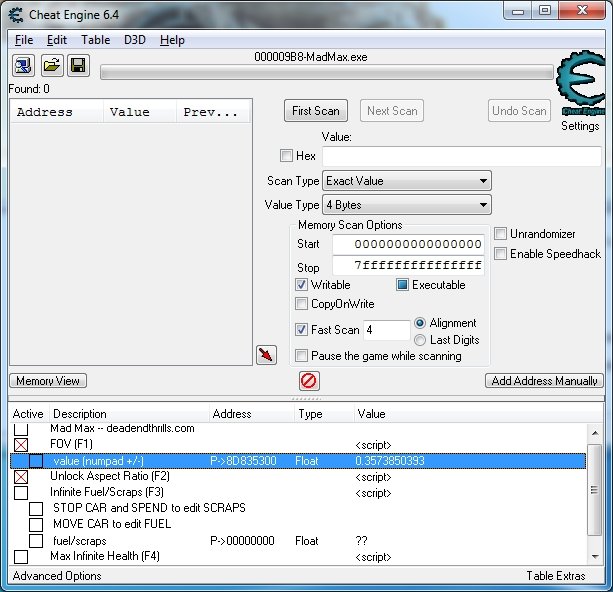This screenshot has height=592, width=613.
Task: Click the Undo Scan button
Action: coord(519,111)
